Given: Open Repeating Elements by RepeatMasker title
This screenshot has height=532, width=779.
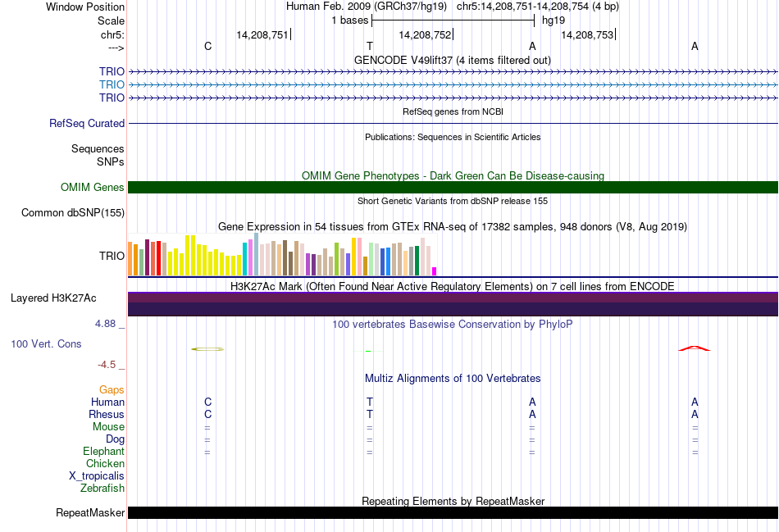Looking at the screenshot, I should click(x=453, y=501).
